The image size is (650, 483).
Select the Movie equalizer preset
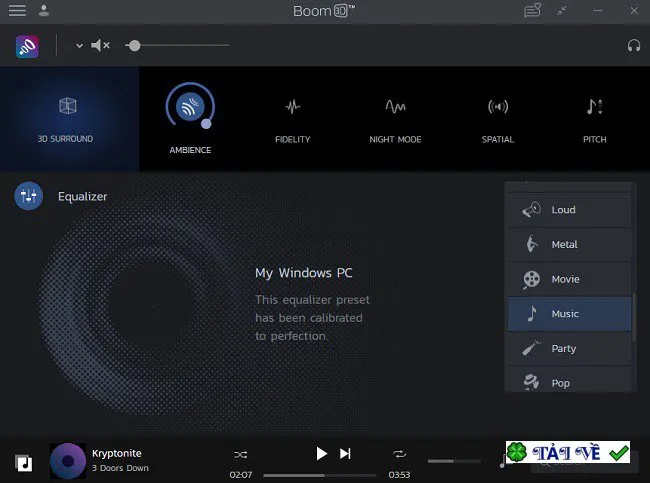(569, 279)
